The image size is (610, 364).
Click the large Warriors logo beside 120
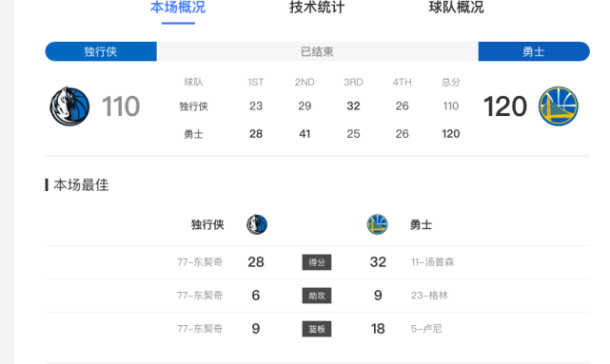tap(559, 106)
